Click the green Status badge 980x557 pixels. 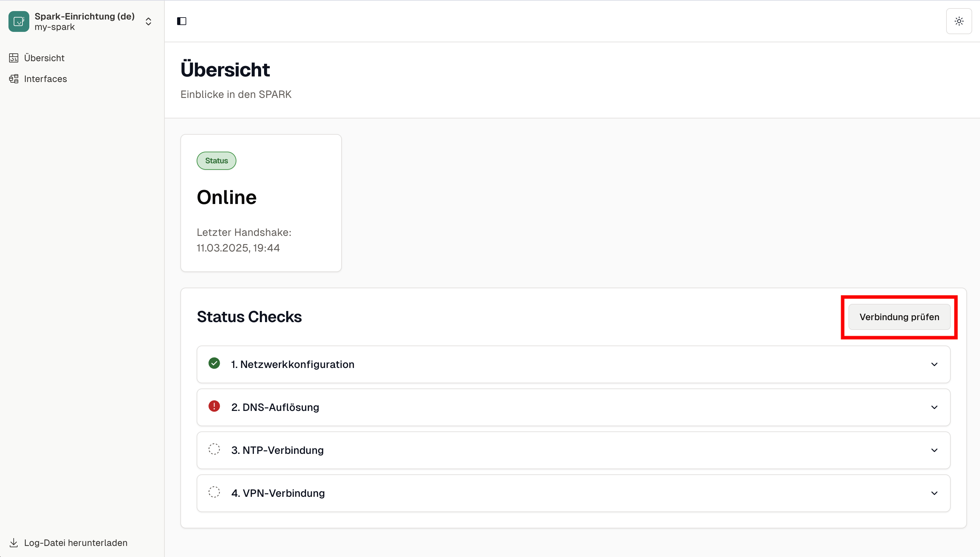point(216,161)
